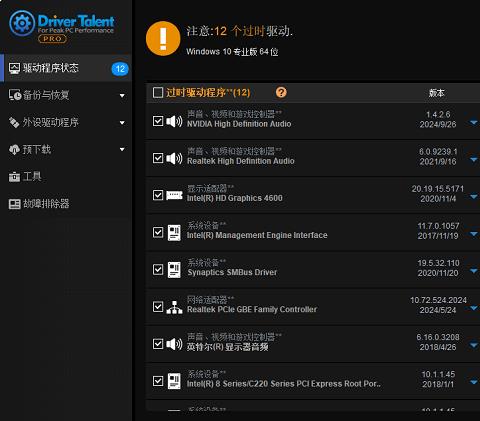Screen dimensions: 480x421
Task: Click the 过时驱动程序**(12) heading text
Action: (208, 92)
